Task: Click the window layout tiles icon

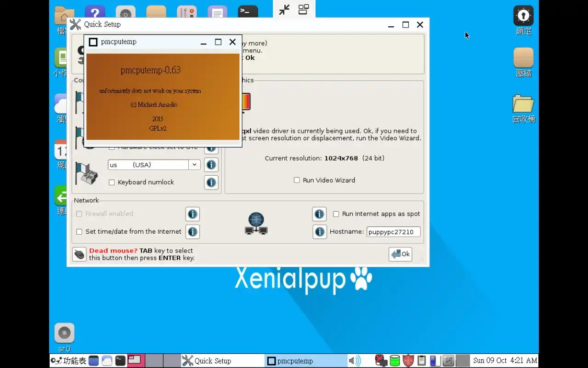Action: 304,9
